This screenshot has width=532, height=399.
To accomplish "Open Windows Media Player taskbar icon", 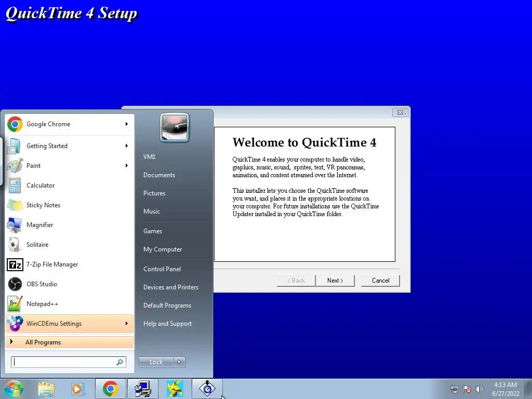I will pos(78,389).
